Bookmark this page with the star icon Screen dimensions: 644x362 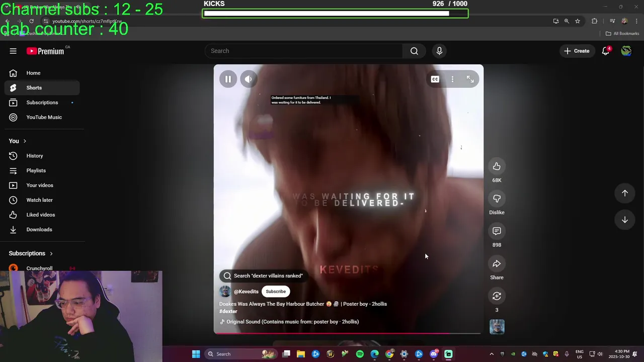[x=578, y=21]
